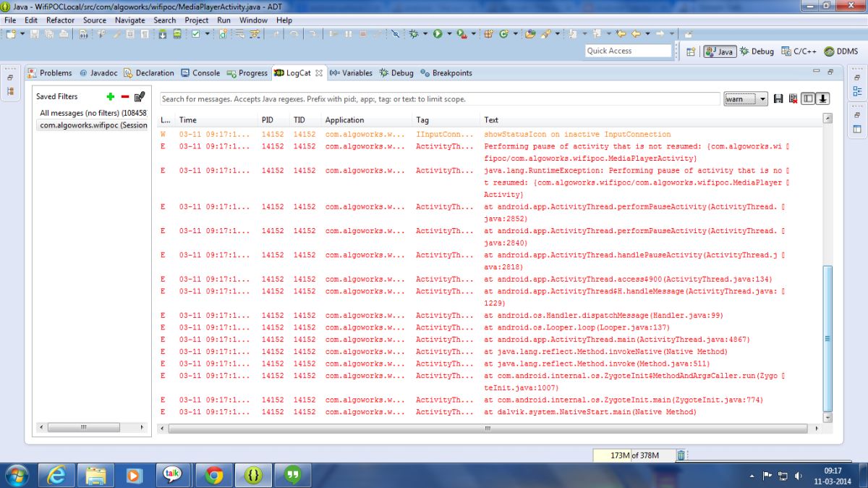Expand the Back history dropdown arrow
This screenshot has height=488, width=868.
(x=647, y=33)
